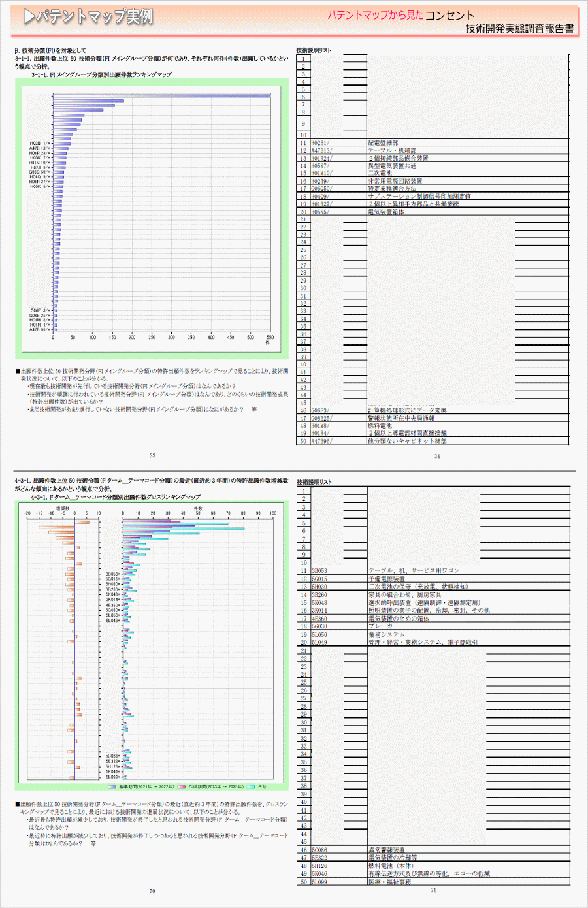This screenshot has width=588, height=908.
Task: Click the triangle icon before パテントマップ実例
Action: [x=28, y=17]
